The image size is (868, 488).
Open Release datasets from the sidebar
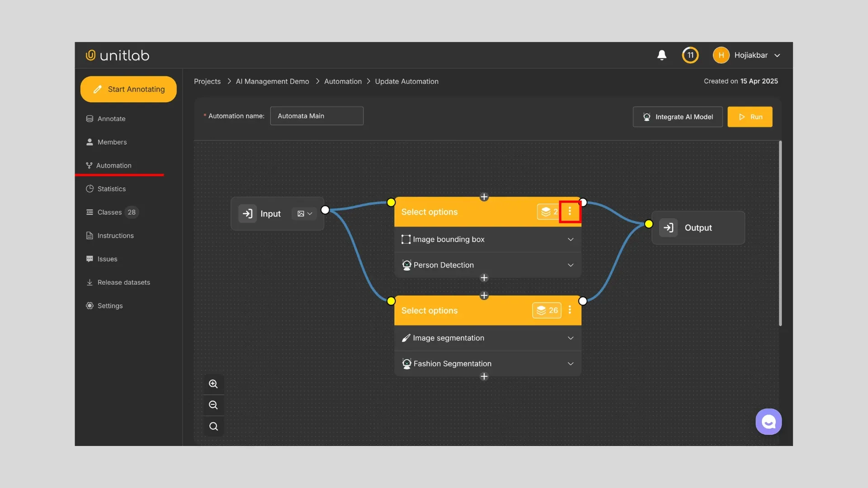click(123, 282)
